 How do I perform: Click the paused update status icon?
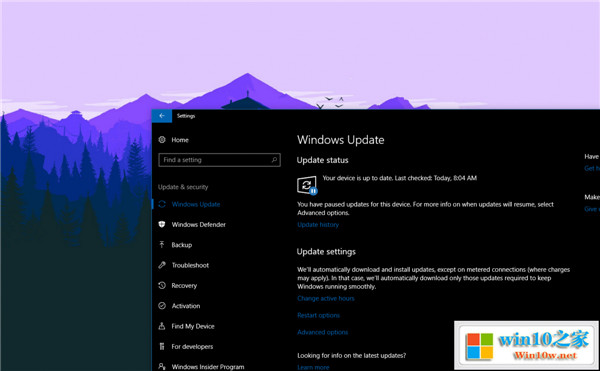(x=307, y=185)
